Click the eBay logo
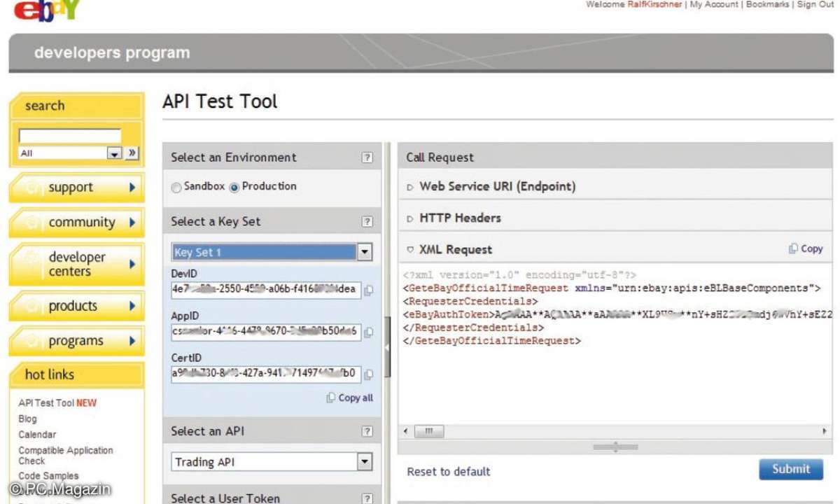The image size is (840, 504). [47, 10]
